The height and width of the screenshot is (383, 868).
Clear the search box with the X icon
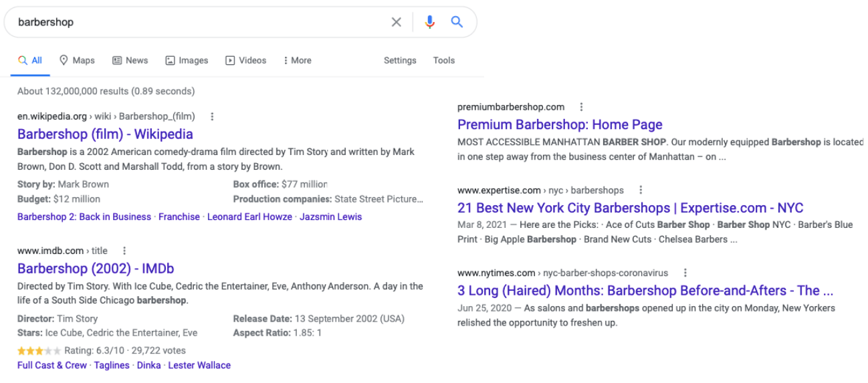coord(397,22)
